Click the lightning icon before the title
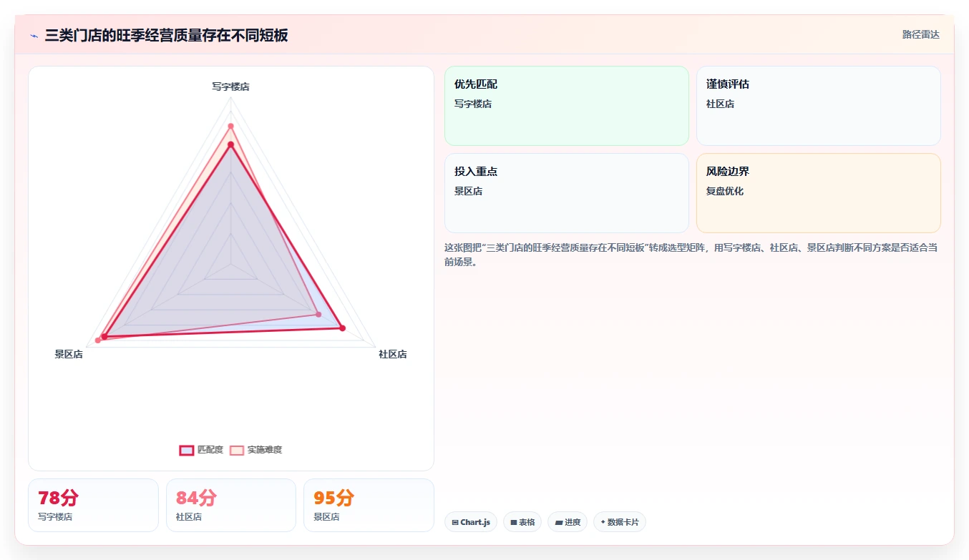 click(34, 36)
